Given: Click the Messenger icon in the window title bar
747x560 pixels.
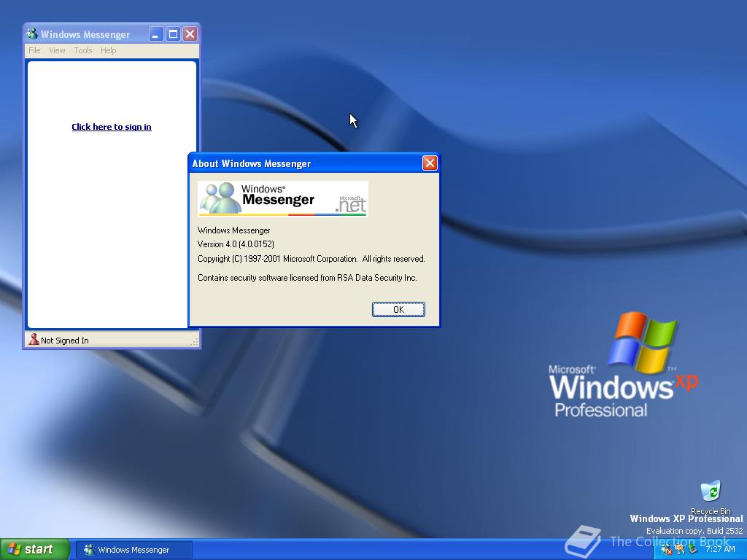Looking at the screenshot, I should pos(32,34).
